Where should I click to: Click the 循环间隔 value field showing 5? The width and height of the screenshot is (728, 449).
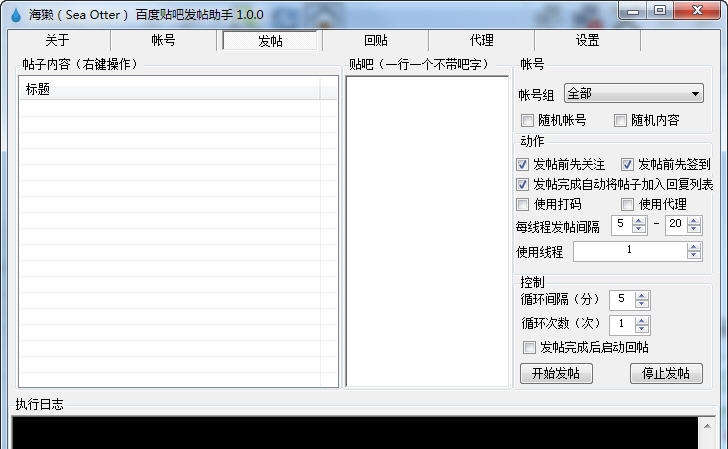[622, 300]
